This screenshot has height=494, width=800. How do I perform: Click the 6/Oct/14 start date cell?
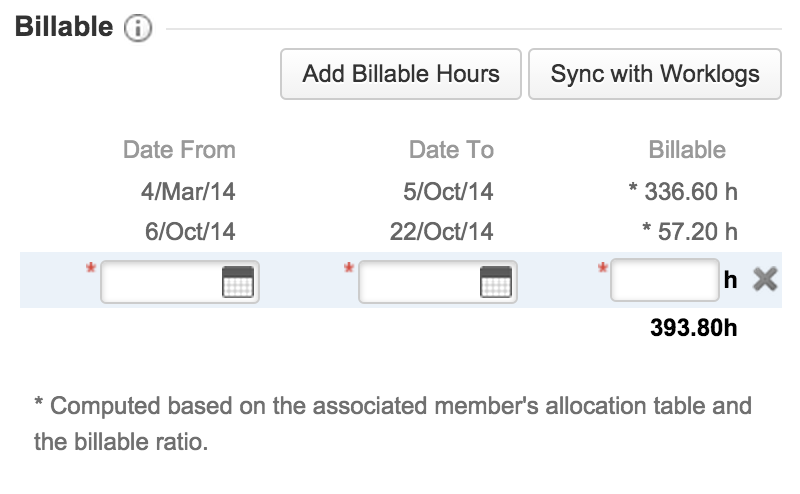pyautogui.click(x=189, y=232)
